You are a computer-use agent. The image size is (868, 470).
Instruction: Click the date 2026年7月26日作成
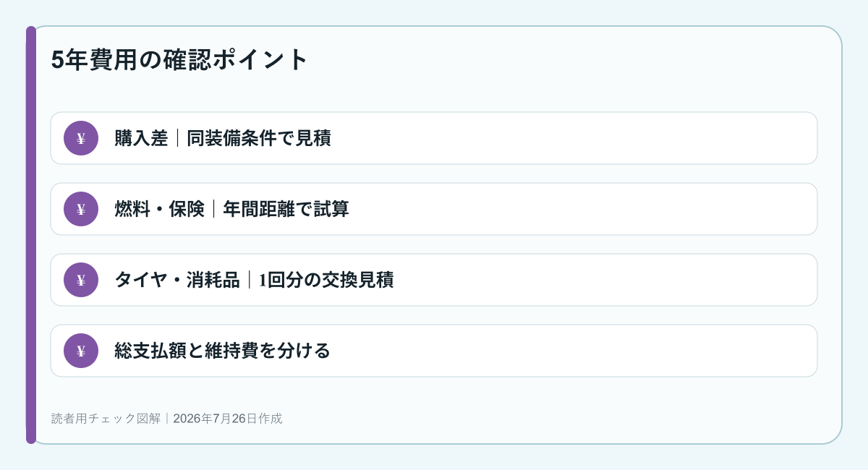click(228, 418)
